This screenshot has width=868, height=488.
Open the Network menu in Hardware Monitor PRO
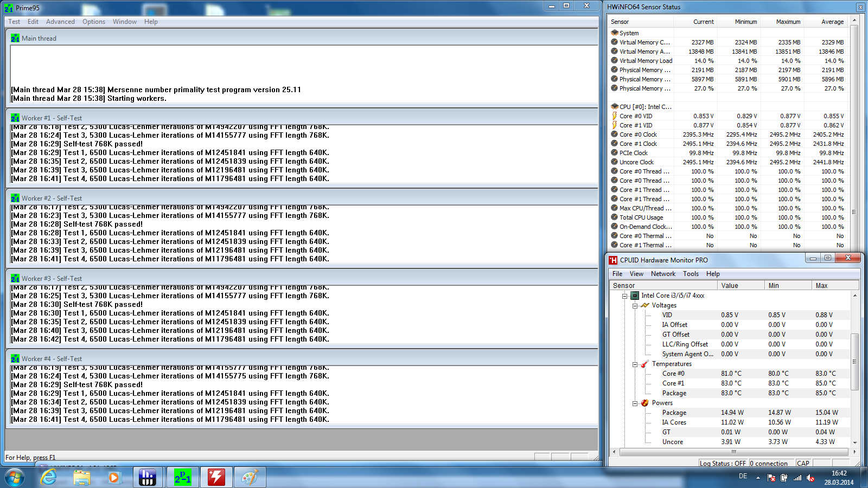point(663,274)
